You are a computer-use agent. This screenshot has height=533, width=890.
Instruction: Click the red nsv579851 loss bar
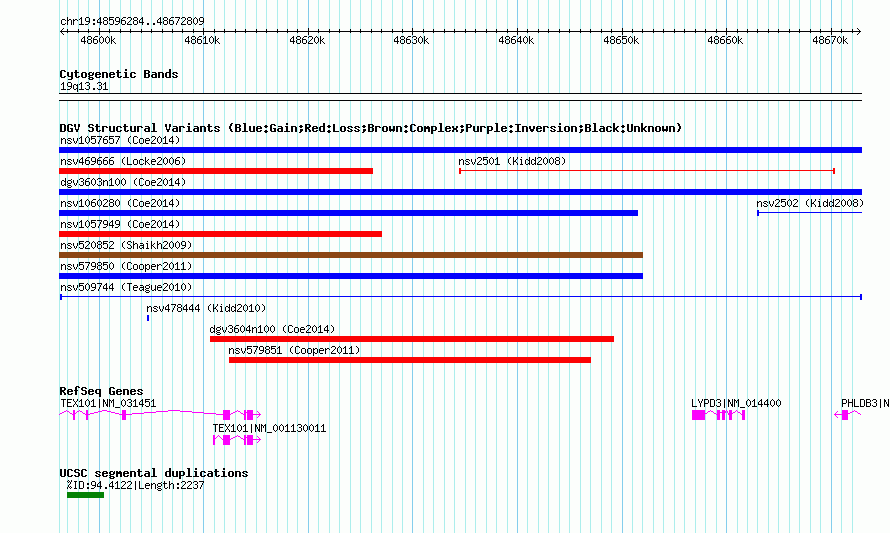coord(410,360)
